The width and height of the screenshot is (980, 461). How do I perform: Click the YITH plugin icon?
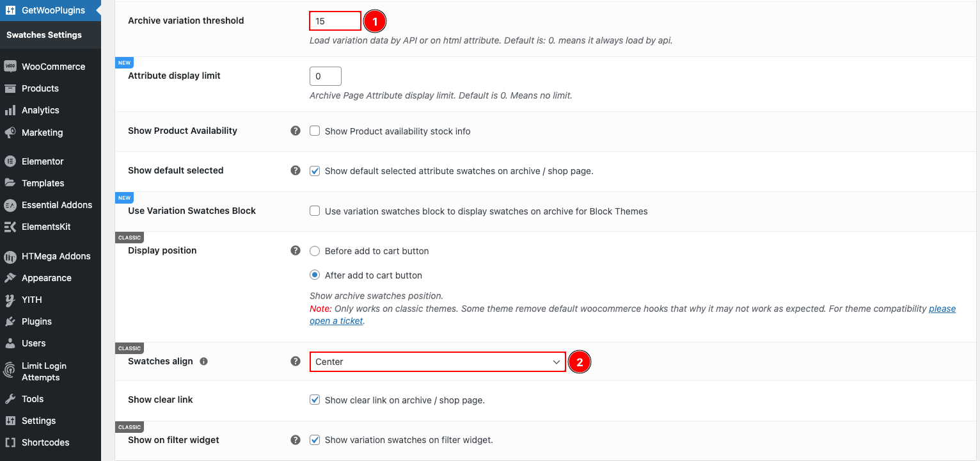click(10, 300)
